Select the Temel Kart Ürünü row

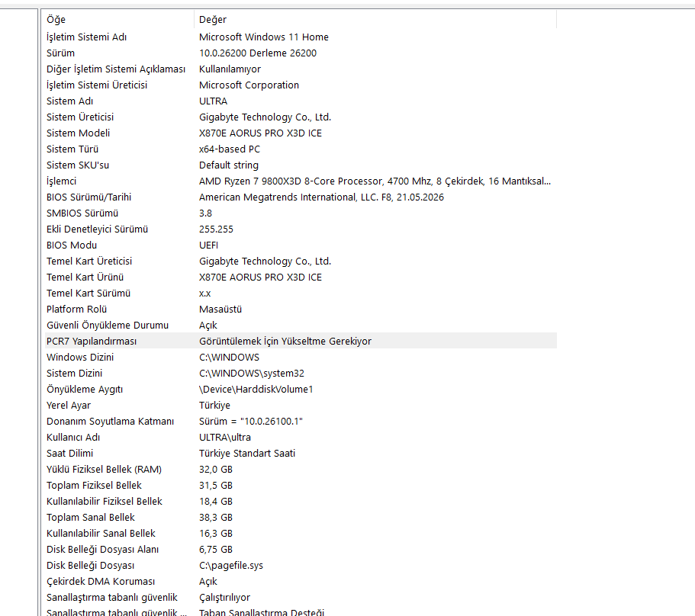[301, 278]
